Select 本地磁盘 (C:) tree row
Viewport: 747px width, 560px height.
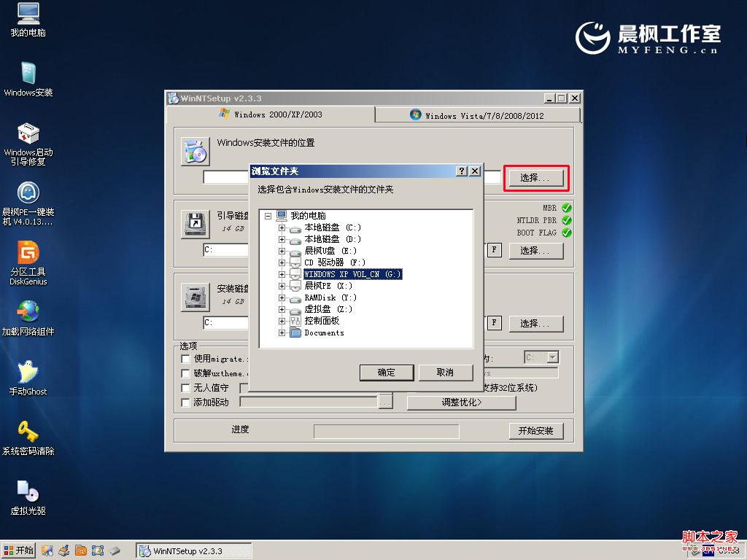coord(333,227)
